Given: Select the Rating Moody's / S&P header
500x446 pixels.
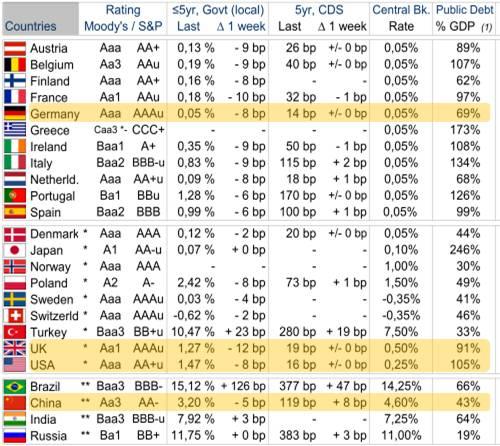Looking at the screenshot, I should 123,18.
